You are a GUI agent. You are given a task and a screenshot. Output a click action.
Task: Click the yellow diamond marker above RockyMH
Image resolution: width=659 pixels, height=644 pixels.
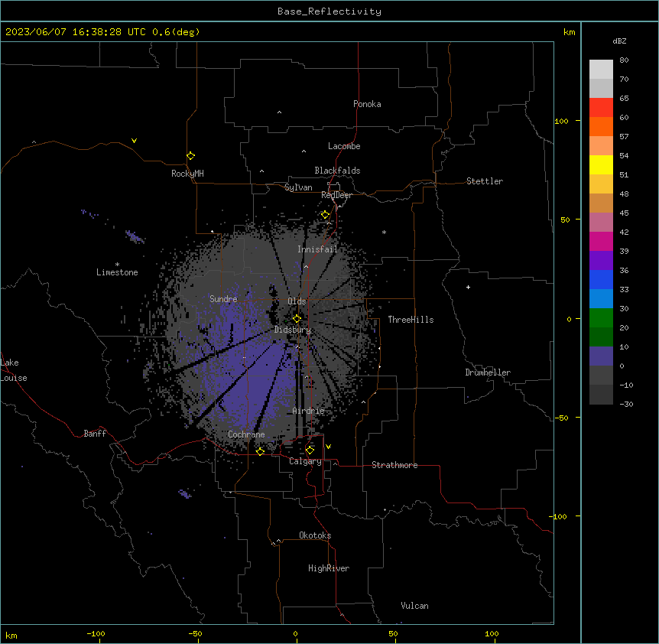coord(190,156)
